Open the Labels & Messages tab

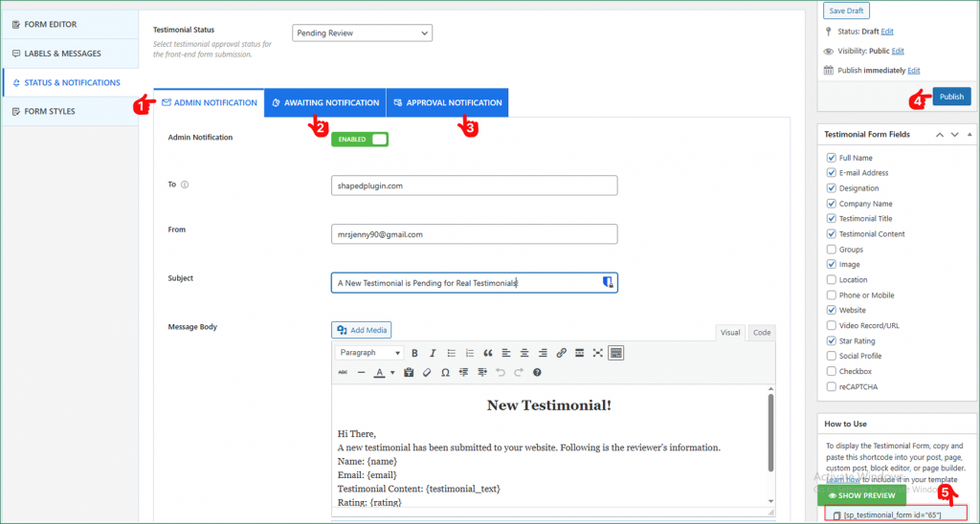[x=70, y=54]
